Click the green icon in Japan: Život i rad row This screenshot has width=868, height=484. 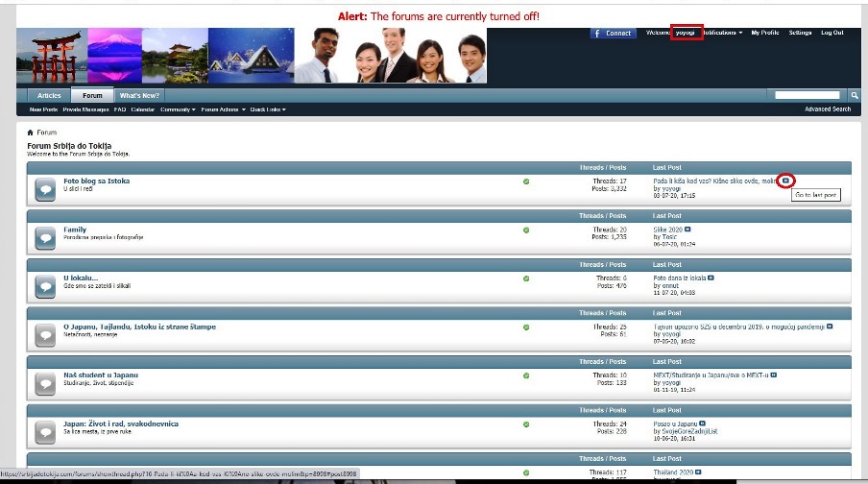[x=526, y=424]
